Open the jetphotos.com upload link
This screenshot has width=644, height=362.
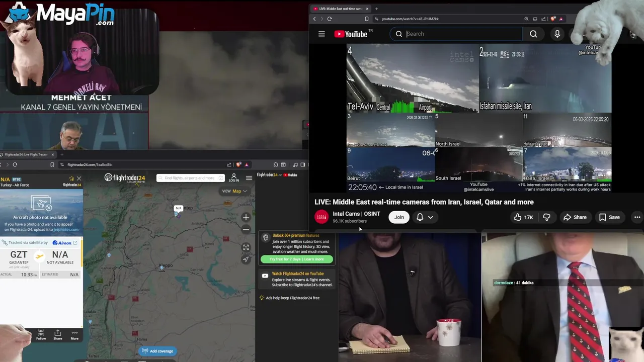pos(65,229)
